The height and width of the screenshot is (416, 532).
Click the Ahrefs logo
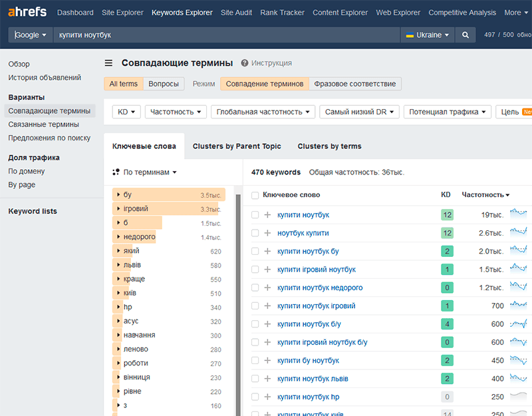pyautogui.click(x=27, y=12)
